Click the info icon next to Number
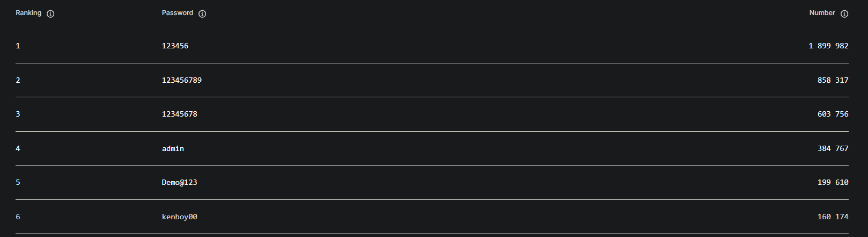The width and height of the screenshot is (868, 237). (844, 14)
